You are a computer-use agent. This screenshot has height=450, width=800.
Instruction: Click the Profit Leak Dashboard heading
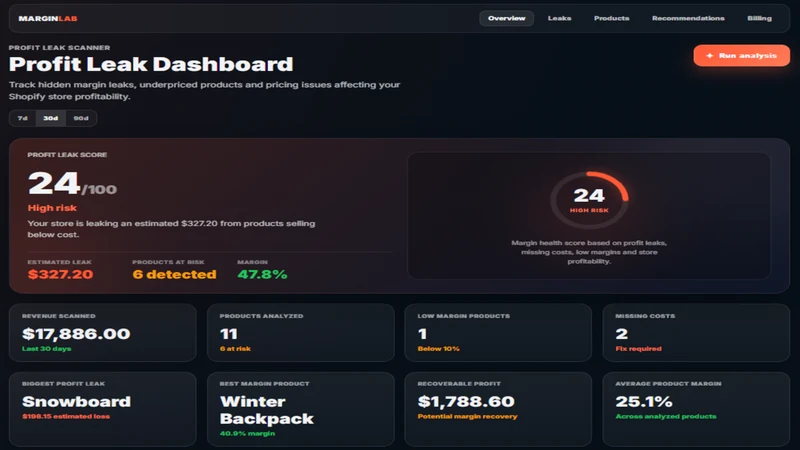(151, 64)
